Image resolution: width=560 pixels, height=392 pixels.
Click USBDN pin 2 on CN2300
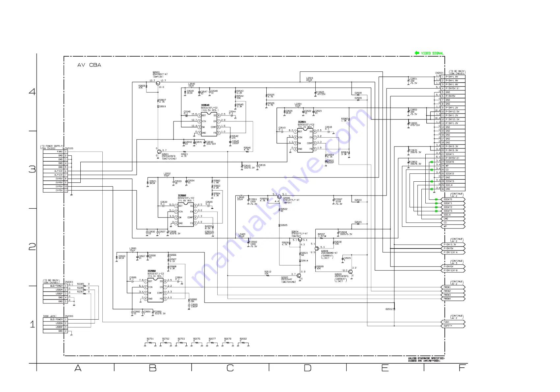(55, 323)
